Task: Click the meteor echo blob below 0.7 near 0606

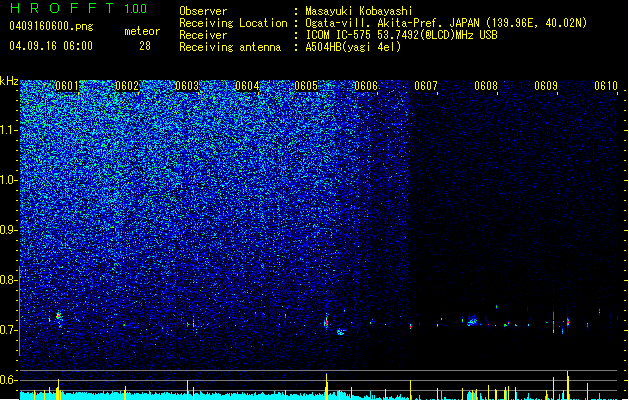Action: [x=341, y=332]
